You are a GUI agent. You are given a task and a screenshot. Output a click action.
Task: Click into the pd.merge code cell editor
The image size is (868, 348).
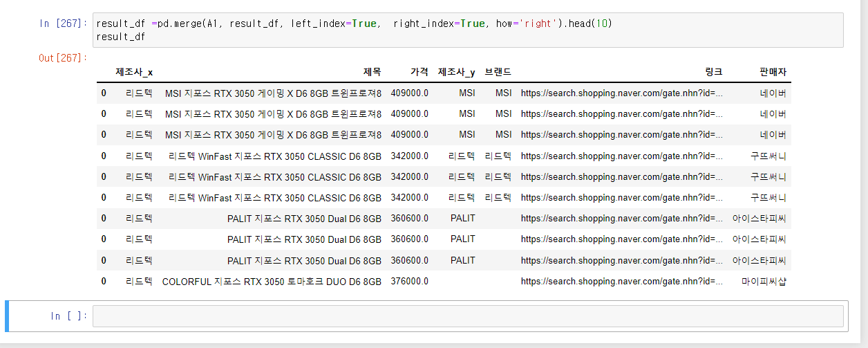[x=467, y=30]
